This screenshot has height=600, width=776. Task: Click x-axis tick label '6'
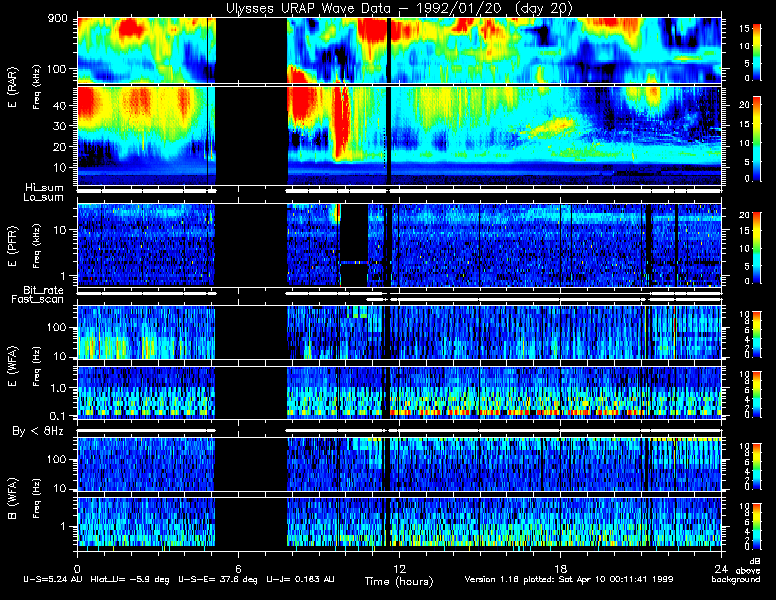point(238,568)
